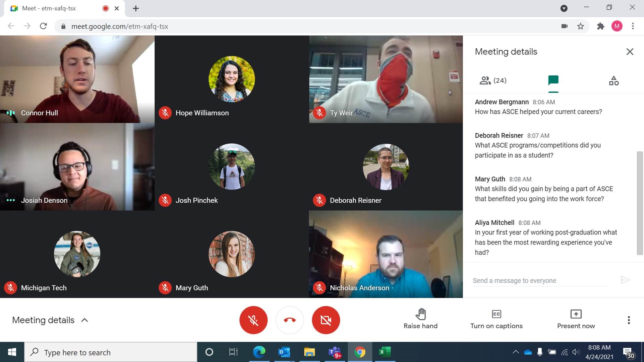Toggle Ty Weir microphone mute
The image size is (644, 362).
pyautogui.click(x=319, y=112)
